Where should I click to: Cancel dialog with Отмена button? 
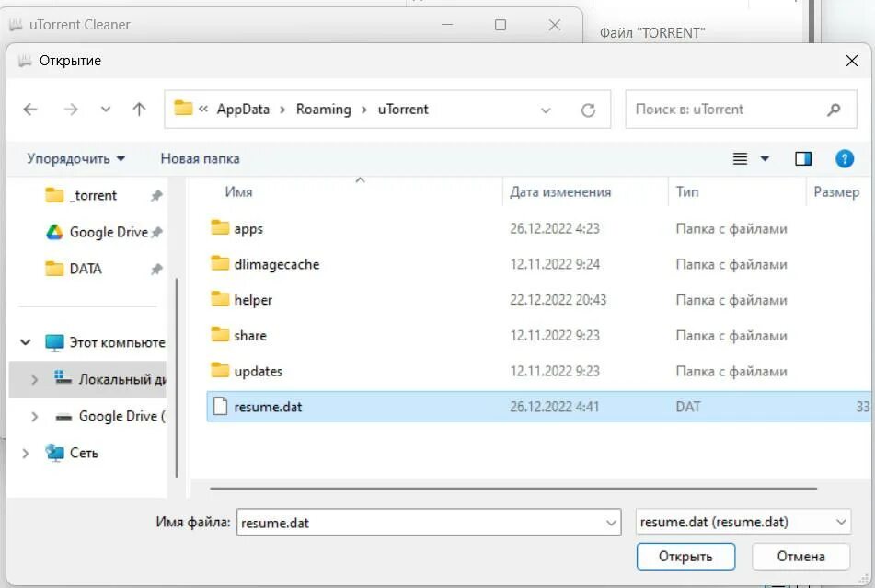[800, 557]
